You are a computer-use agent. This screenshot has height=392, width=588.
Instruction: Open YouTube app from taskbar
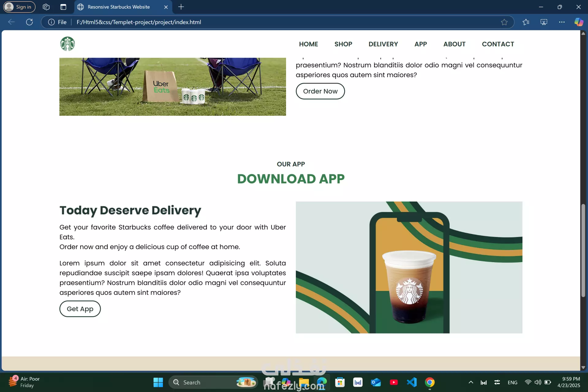coord(394,382)
